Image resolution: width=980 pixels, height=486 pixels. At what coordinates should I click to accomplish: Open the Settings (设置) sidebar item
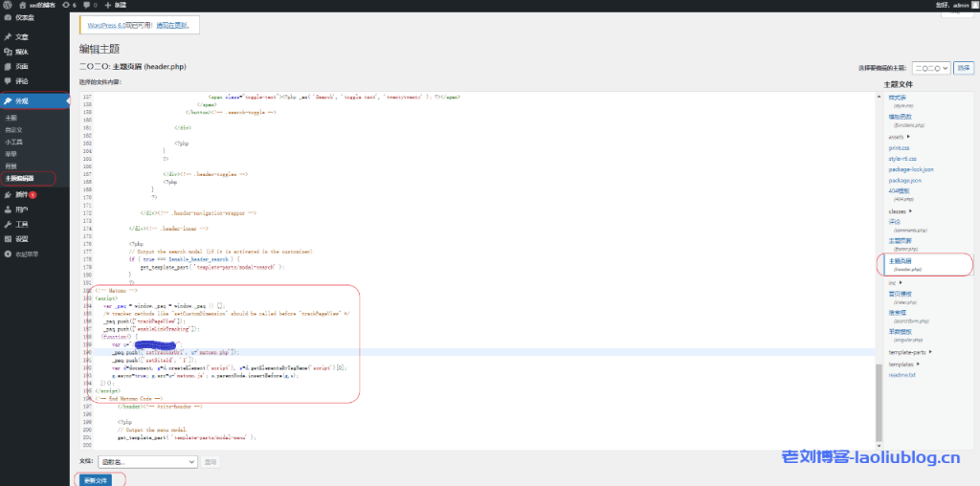tap(21, 238)
